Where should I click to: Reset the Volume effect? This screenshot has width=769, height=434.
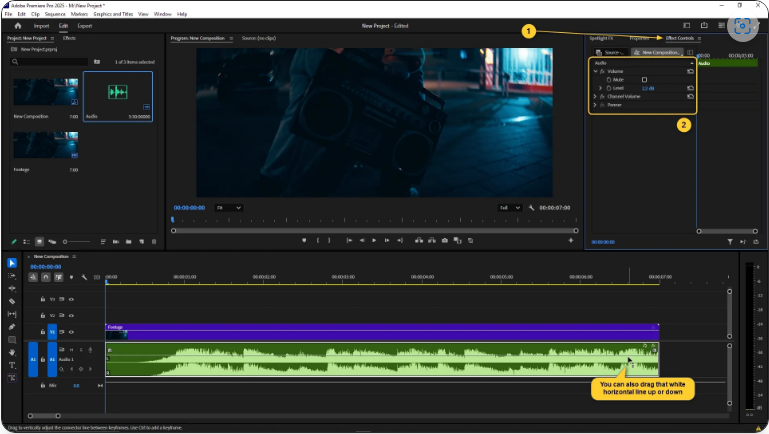coord(690,72)
